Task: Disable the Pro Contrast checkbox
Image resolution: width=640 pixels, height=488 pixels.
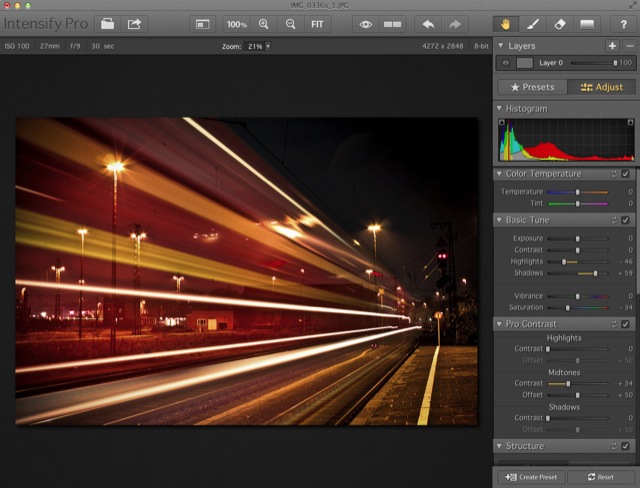Action: click(625, 324)
